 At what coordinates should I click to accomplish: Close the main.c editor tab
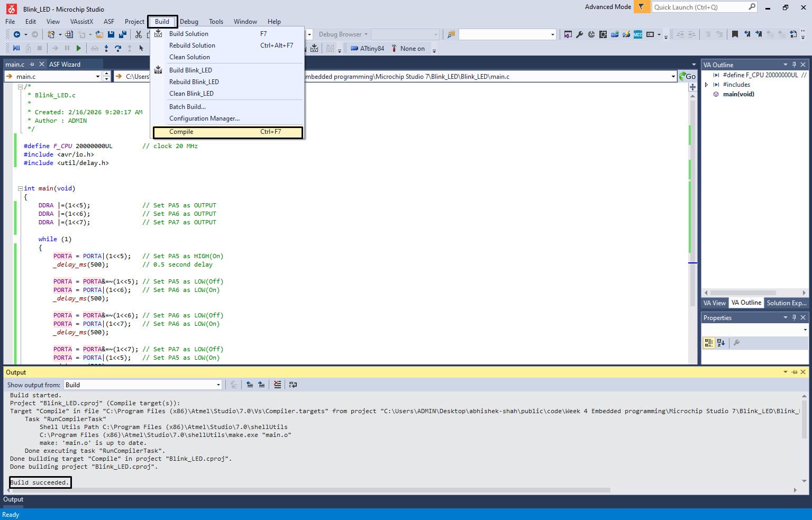coord(42,65)
